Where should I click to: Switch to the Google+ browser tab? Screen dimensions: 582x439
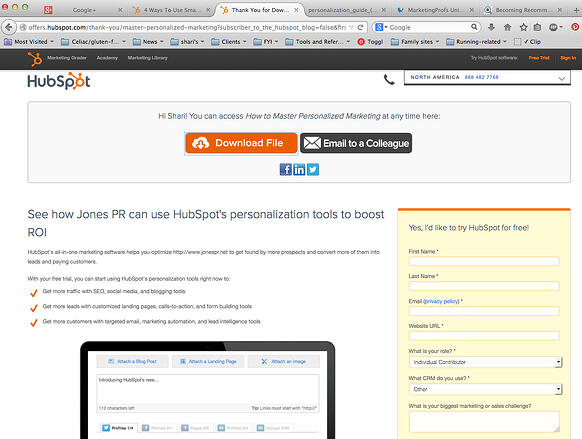click(x=84, y=10)
